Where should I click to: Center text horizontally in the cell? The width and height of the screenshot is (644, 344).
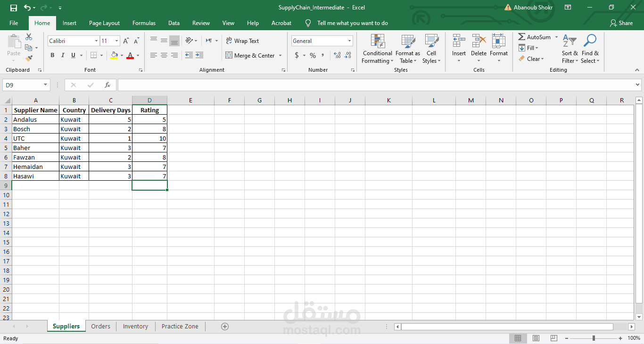pyautogui.click(x=164, y=55)
